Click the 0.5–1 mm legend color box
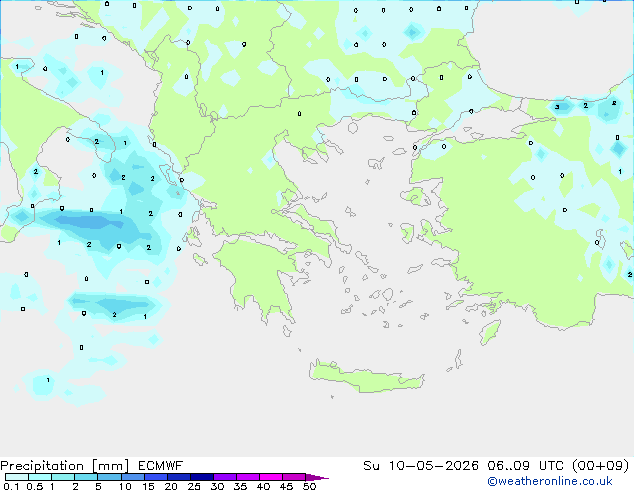Viewport: 634px width, 490px height. (40, 477)
